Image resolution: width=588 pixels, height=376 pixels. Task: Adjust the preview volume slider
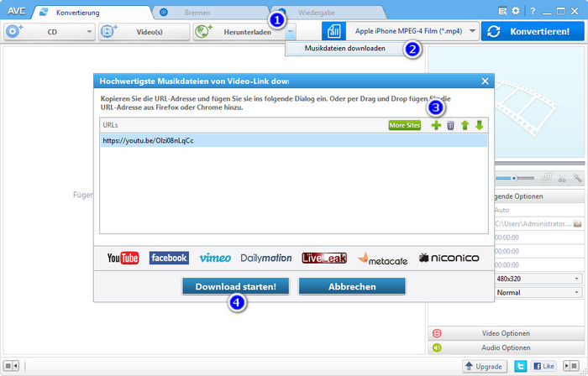tap(515, 178)
